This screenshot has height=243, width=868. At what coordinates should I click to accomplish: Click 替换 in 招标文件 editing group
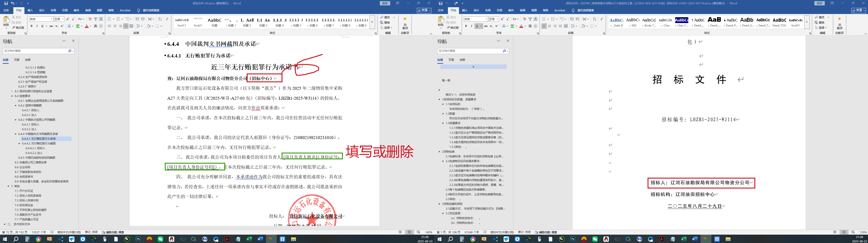(x=820, y=23)
